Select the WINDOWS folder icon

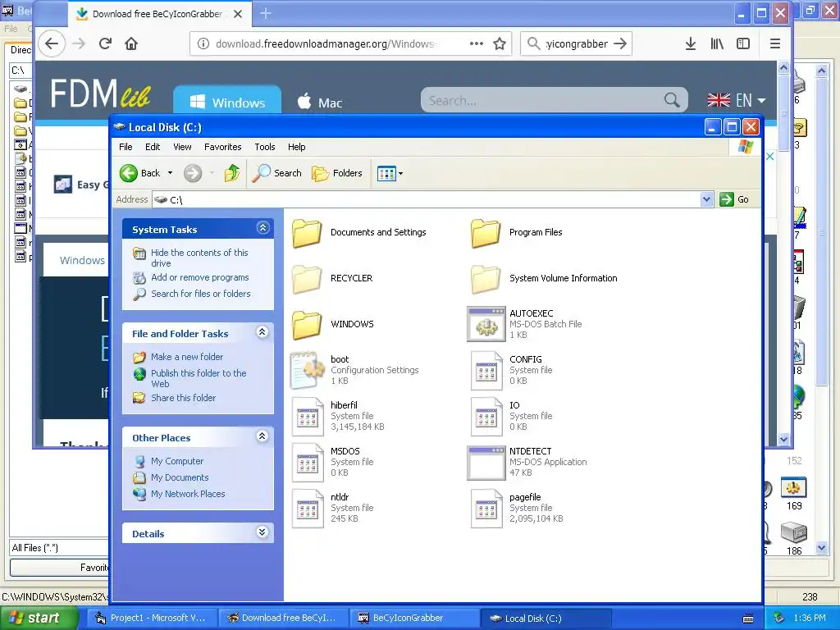click(x=307, y=325)
